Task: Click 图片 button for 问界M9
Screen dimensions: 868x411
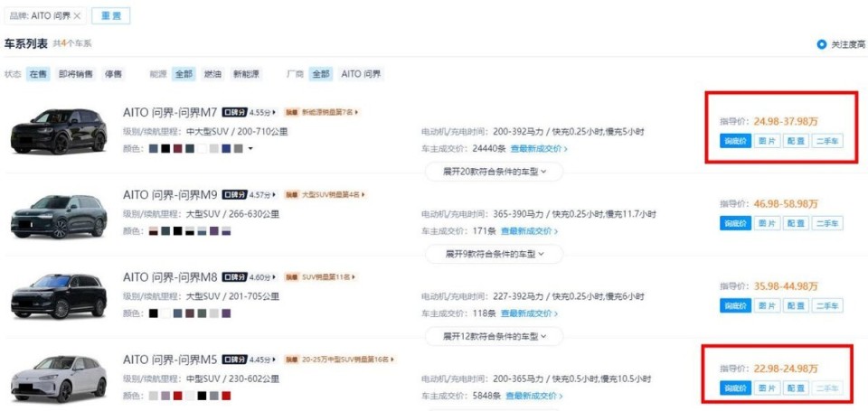Action: click(767, 223)
